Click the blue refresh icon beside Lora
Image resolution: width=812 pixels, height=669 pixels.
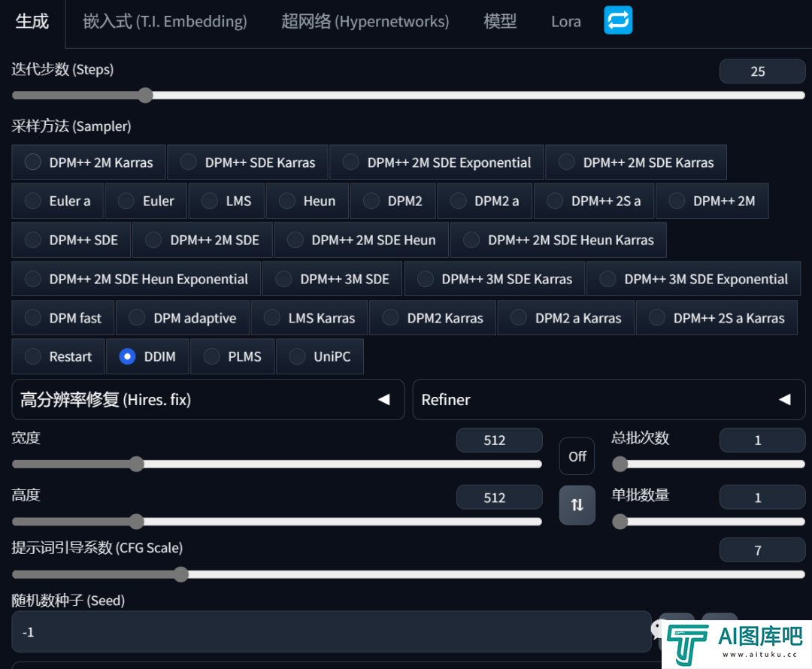(x=618, y=20)
